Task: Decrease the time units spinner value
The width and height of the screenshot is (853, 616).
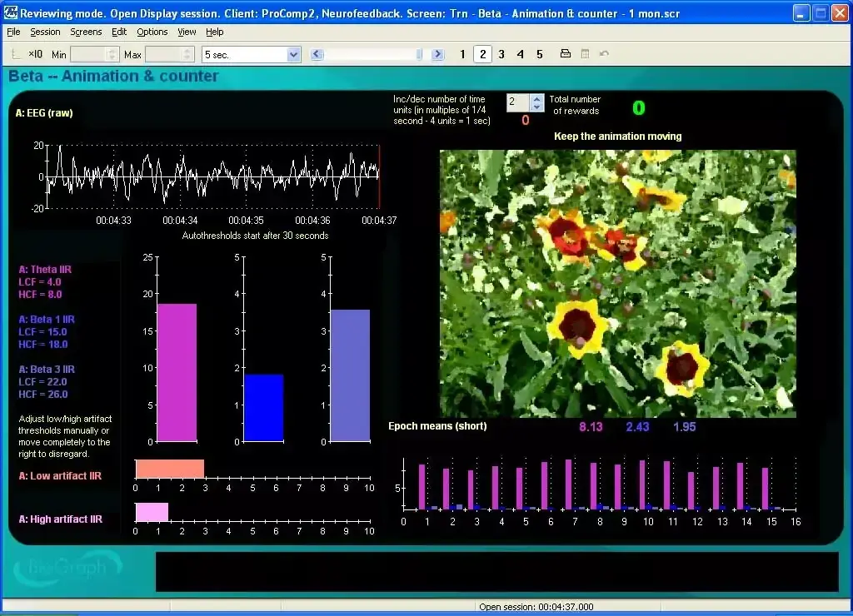Action: coord(537,107)
